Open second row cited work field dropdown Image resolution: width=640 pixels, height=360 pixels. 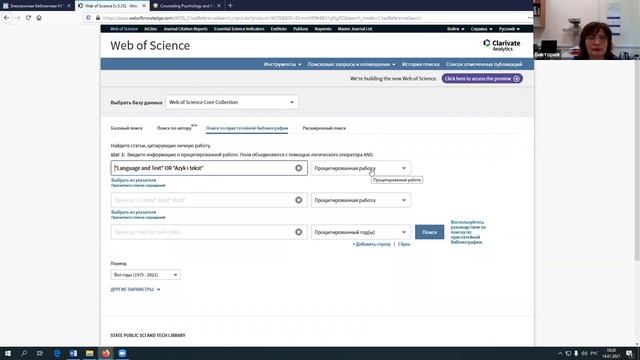[360, 200]
